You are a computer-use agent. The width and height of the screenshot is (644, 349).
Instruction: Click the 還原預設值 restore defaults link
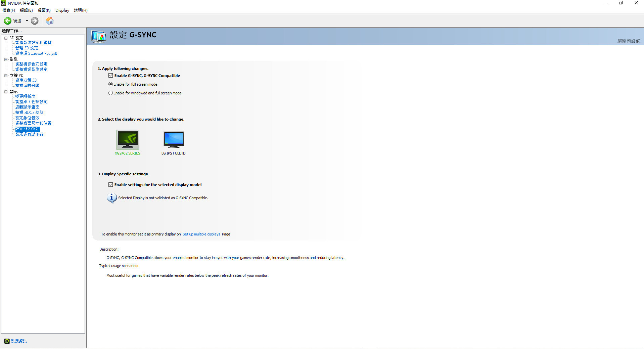click(628, 41)
